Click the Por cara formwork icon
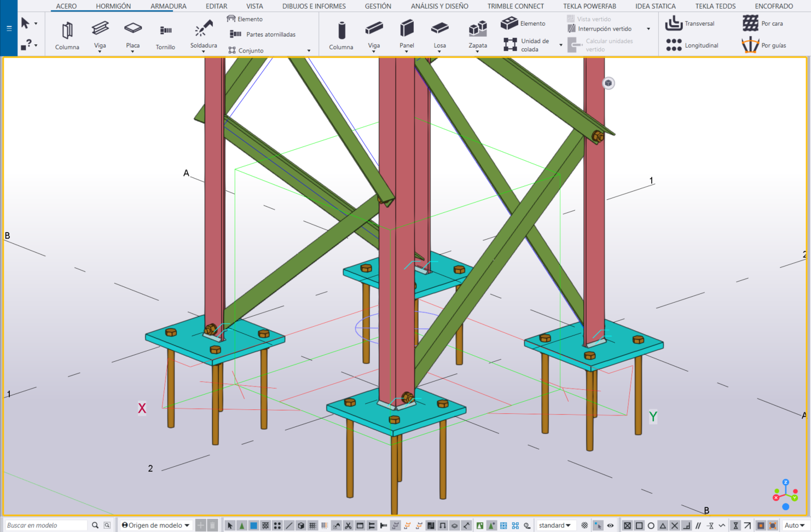 tap(750, 24)
